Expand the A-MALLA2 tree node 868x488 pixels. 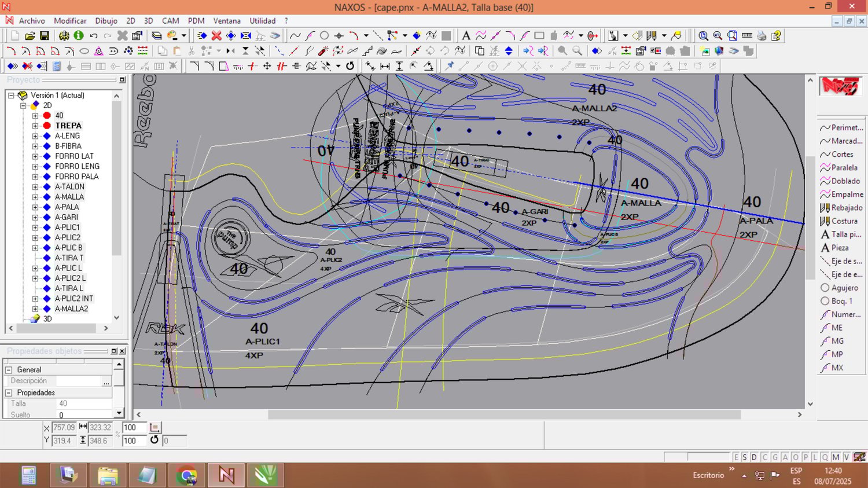35,309
